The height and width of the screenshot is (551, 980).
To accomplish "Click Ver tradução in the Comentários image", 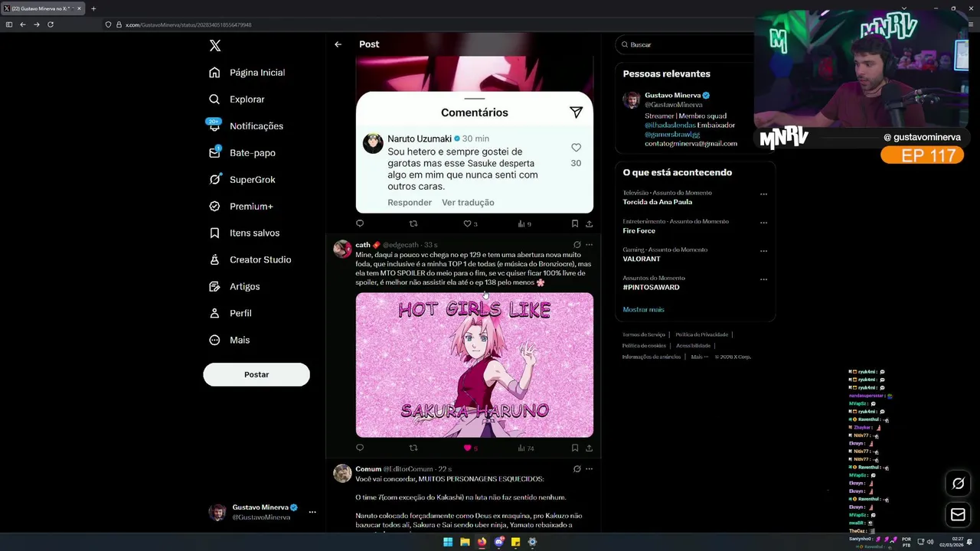I will pyautogui.click(x=468, y=203).
